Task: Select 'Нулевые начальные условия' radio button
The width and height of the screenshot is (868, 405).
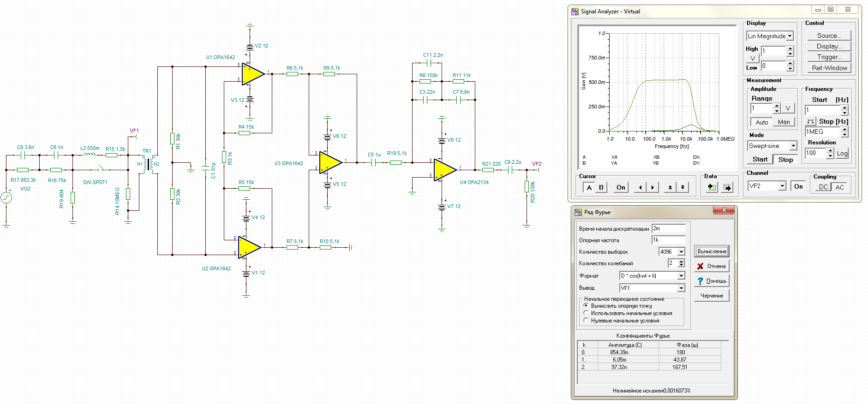Action: (x=586, y=321)
